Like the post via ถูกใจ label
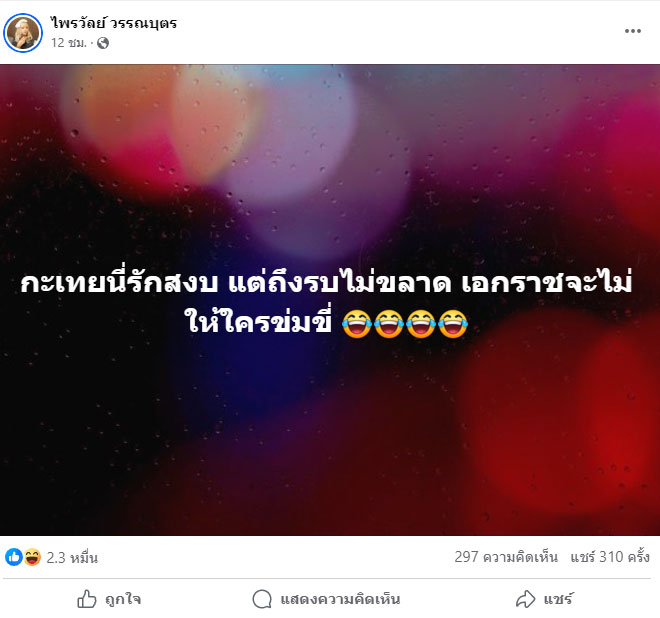Image resolution: width=660 pixels, height=618 pixels. pos(123,599)
